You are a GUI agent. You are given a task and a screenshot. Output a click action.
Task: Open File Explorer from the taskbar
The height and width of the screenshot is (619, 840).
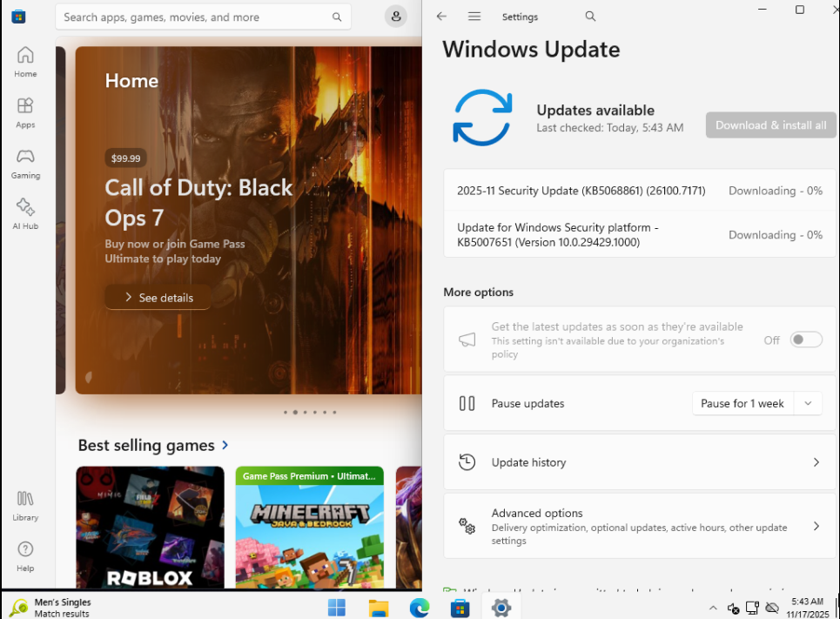378,608
